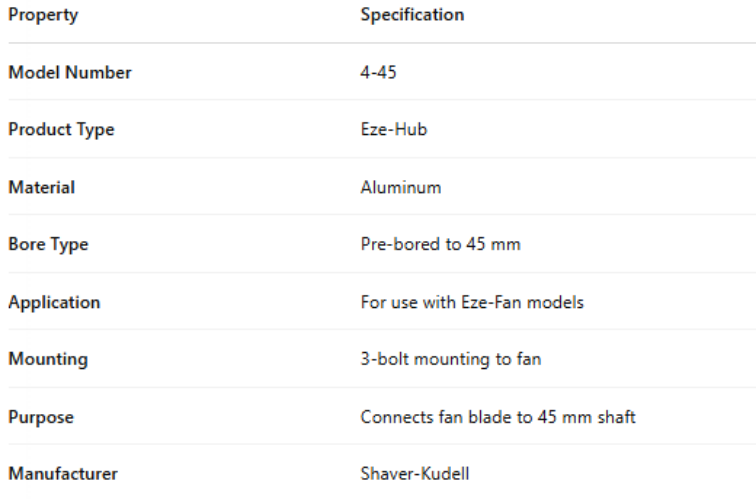This screenshot has height=500, width=756.
Task: Select the Material property label
Action: point(42,187)
